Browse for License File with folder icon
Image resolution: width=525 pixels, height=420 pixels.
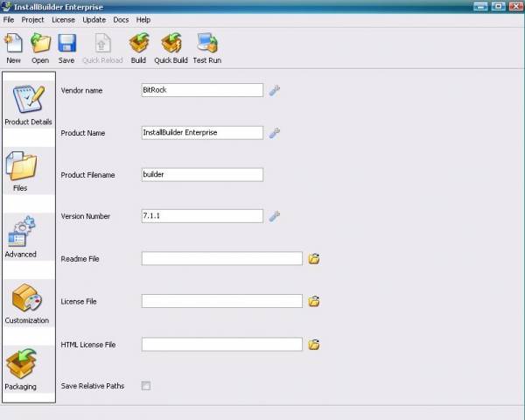[314, 301]
